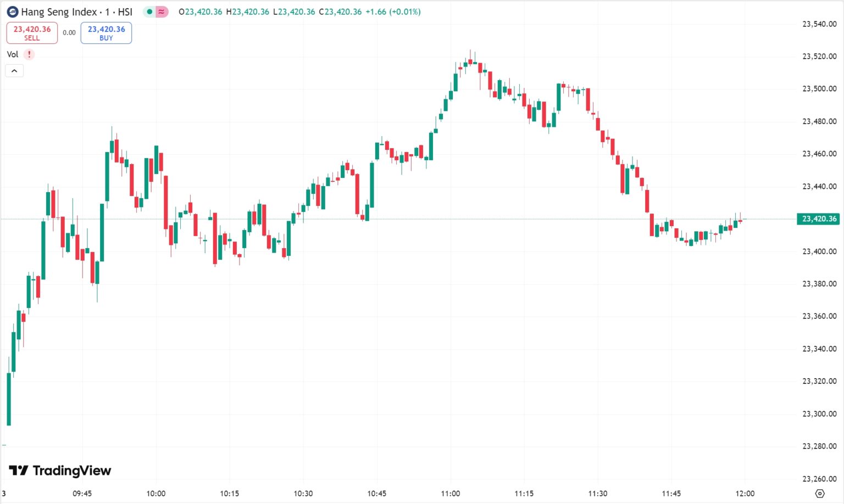This screenshot has height=504, width=844.
Task: Click the 11:00 label on the time axis
Action: click(x=450, y=494)
